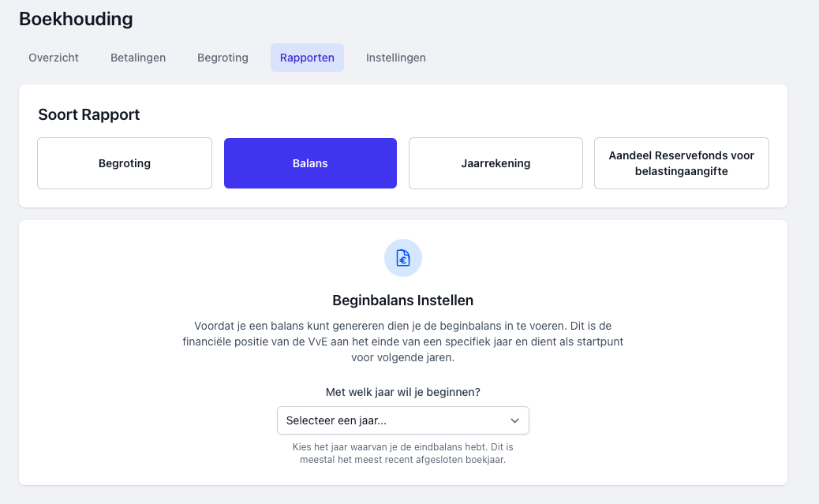Choose the Begroting report type button

tap(125, 163)
